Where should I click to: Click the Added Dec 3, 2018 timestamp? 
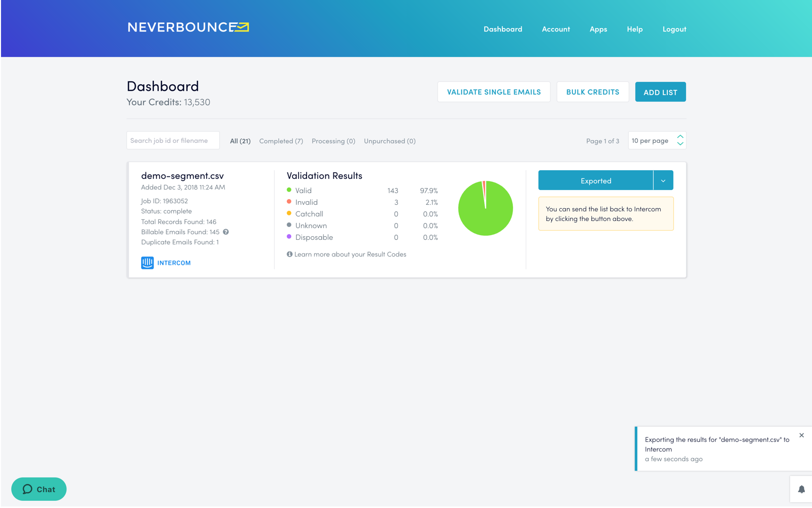click(x=183, y=187)
